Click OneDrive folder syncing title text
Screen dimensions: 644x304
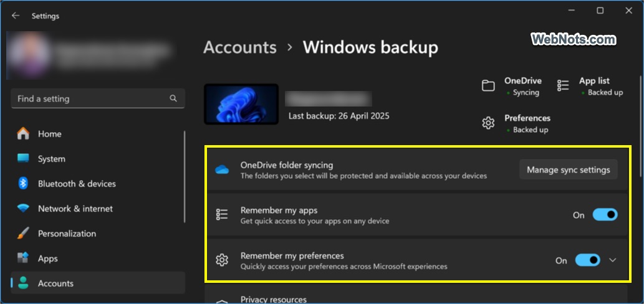click(287, 165)
